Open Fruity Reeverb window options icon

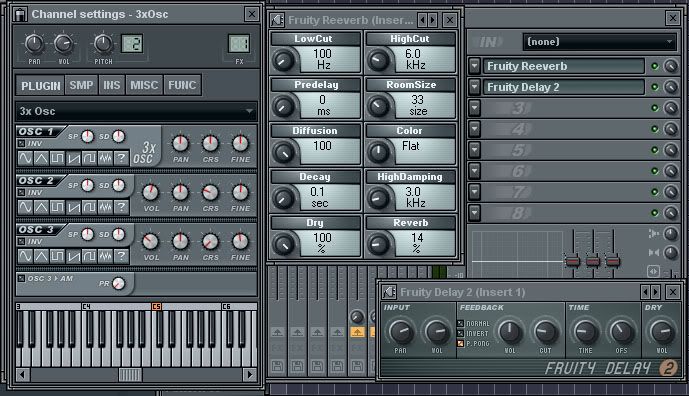coord(277,20)
